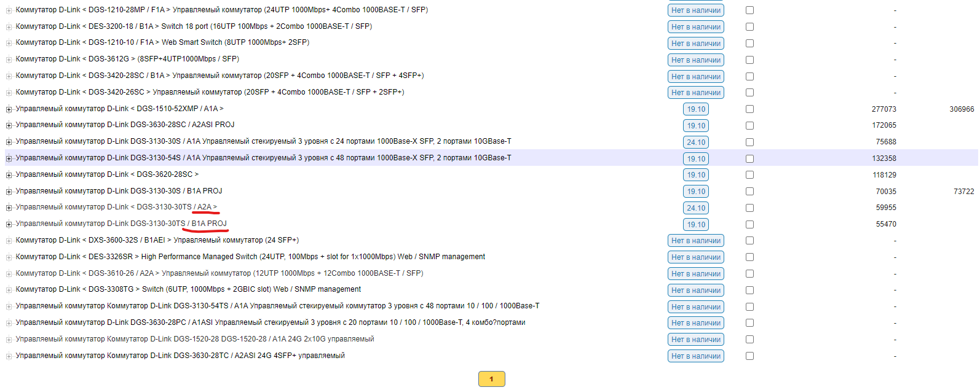
Task: Click price 306966 in last column
Action: pyautogui.click(x=962, y=109)
